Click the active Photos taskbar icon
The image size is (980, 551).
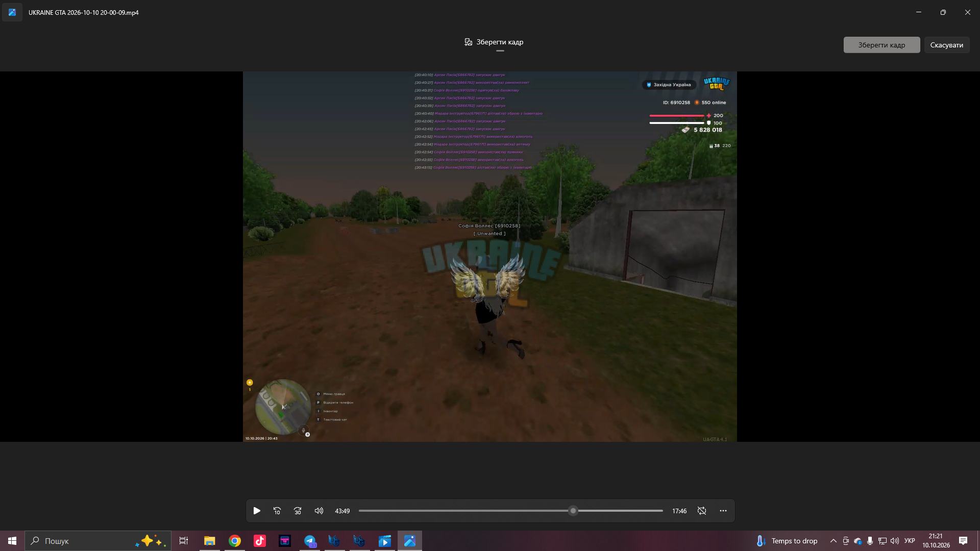click(410, 541)
